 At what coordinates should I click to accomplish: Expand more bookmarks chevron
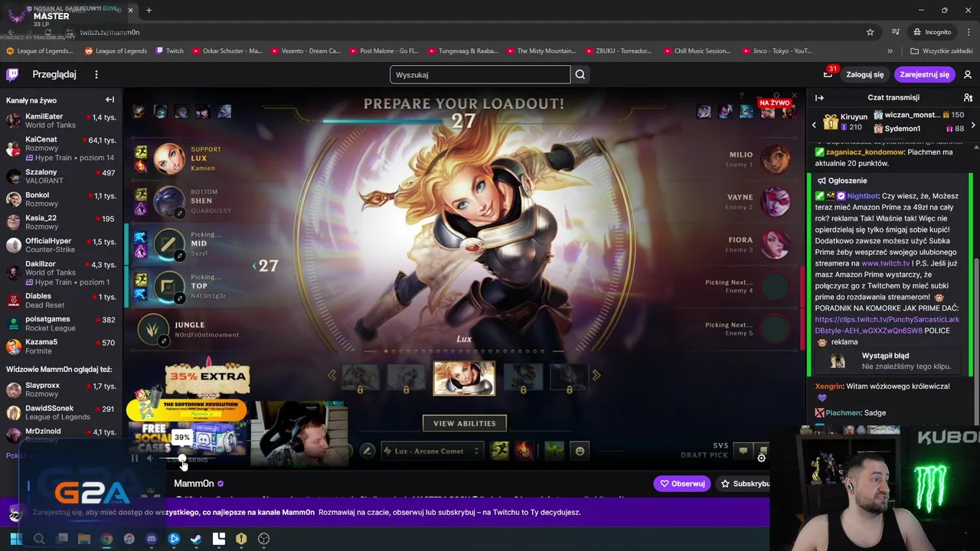coord(890,51)
